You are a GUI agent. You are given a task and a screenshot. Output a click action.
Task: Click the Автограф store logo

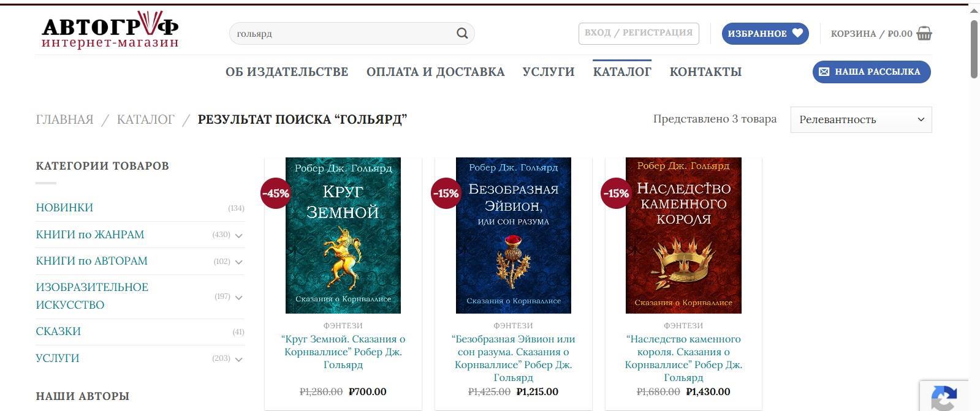point(110,30)
